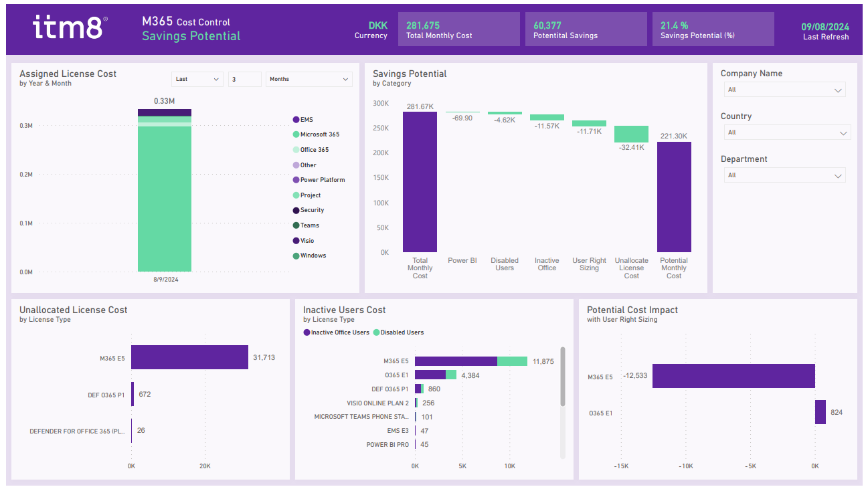The image size is (868, 491).
Task: Click the EMS legend color marker
Action: 296,120
